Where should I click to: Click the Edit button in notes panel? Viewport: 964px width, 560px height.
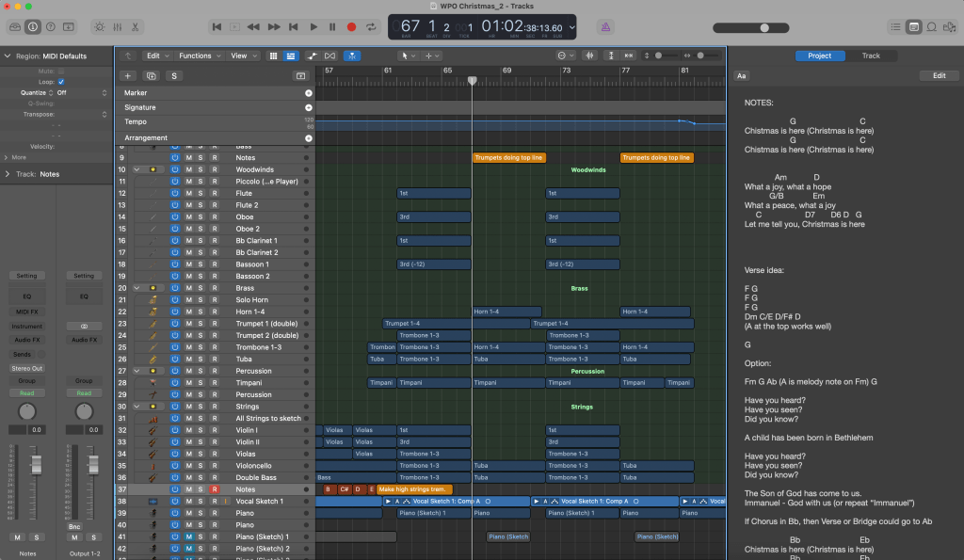pyautogui.click(x=939, y=75)
